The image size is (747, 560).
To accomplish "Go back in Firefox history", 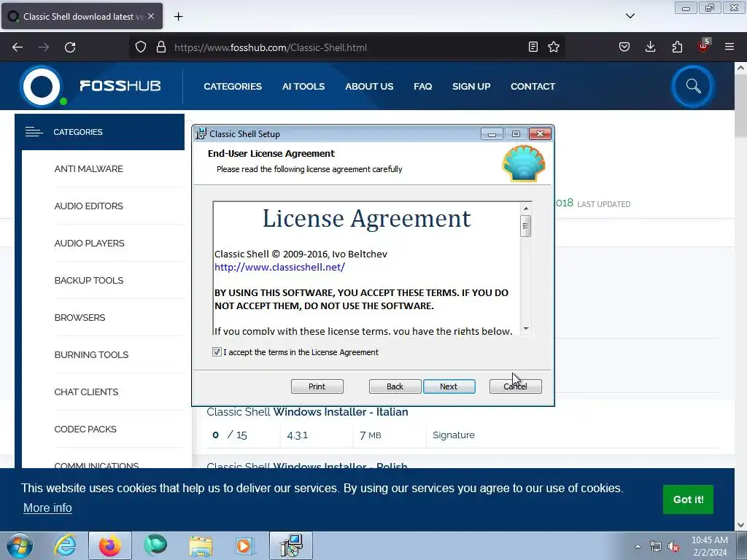I will click(18, 47).
